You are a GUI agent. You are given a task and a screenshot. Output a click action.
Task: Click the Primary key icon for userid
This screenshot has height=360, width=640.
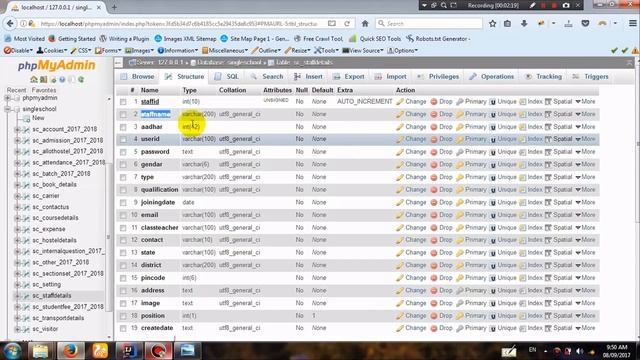(460, 139)
